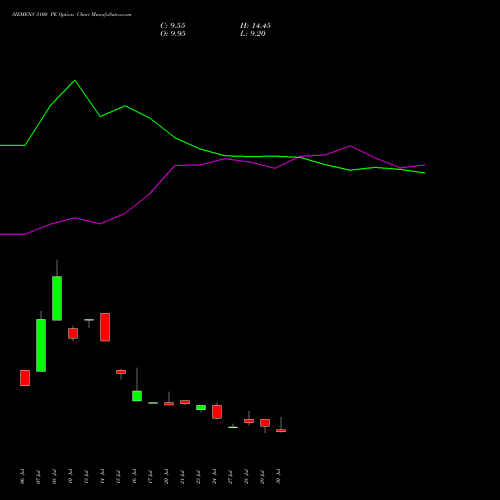Select the close price C: 9.55 label

(173, 26)
